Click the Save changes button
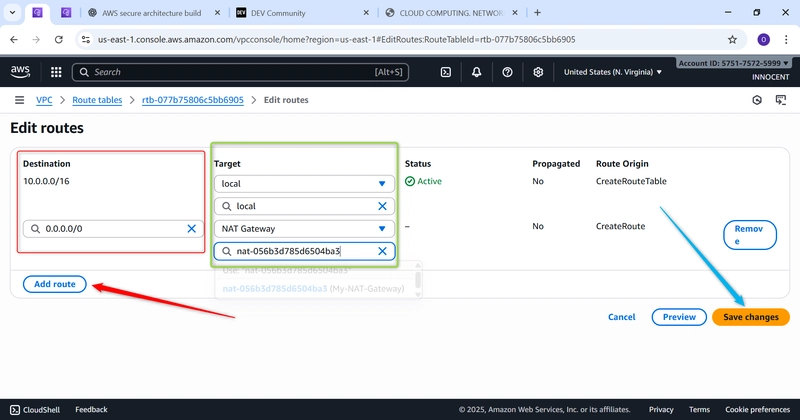This screenshot has width=800, height=420. [x=750, y=317]
